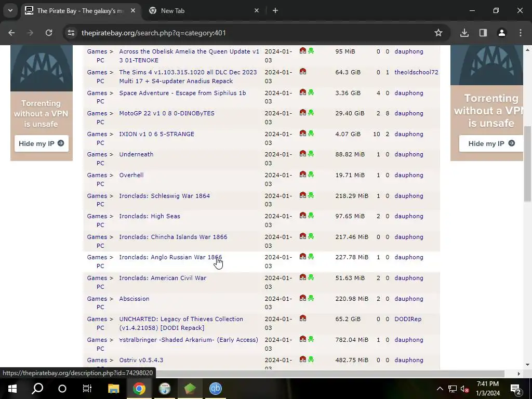Click the magnet link icon for The Sims 4
Screen dimensions: 532x399
303,72
